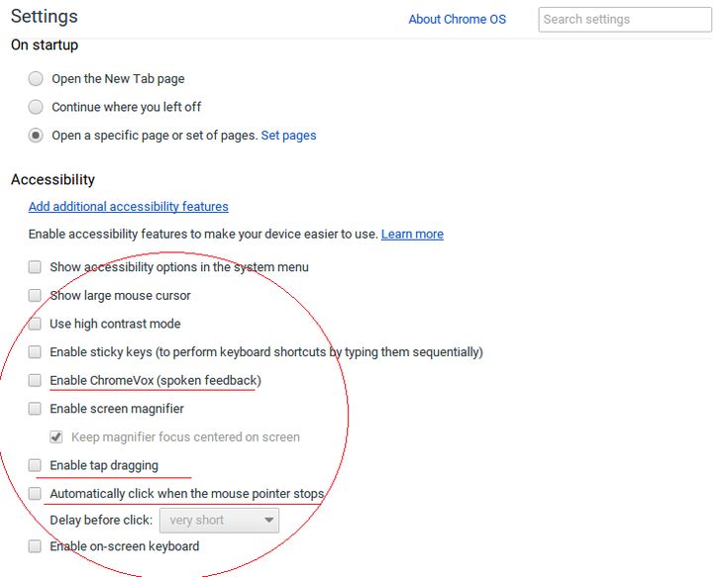Check the Enable tap dragging box

(x=35, y=465)
